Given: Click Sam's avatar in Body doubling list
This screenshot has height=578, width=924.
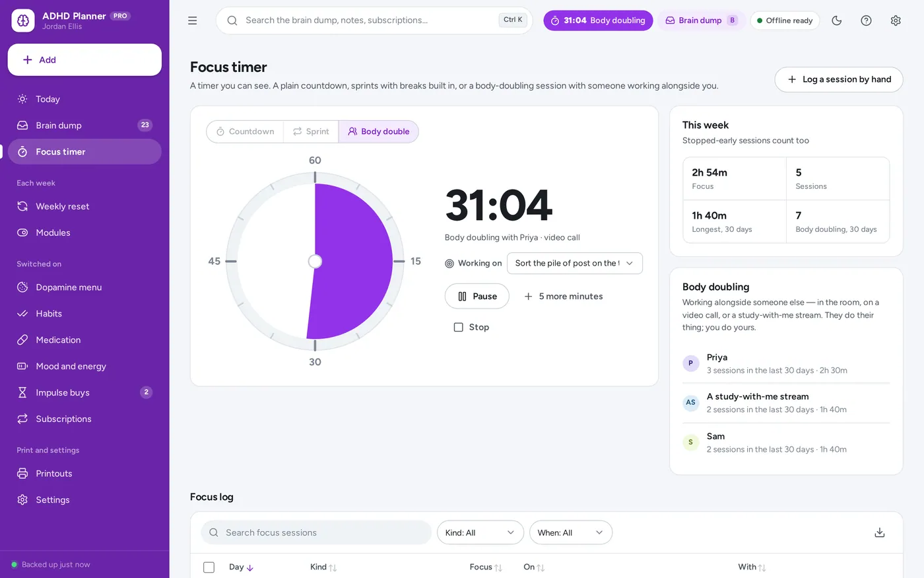Looking at the screenshot, I should point(691,442).
